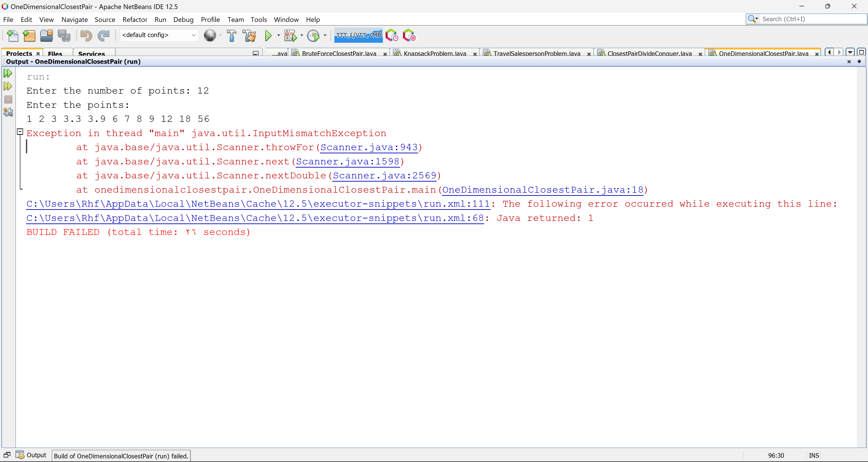Run the project with green play button

(x=268, y=35)
